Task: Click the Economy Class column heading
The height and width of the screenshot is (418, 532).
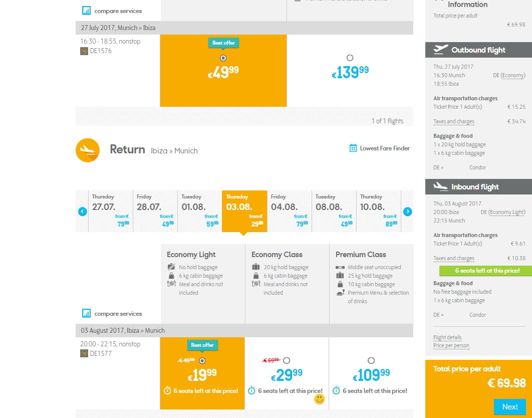Action: (x=277, y=254)
